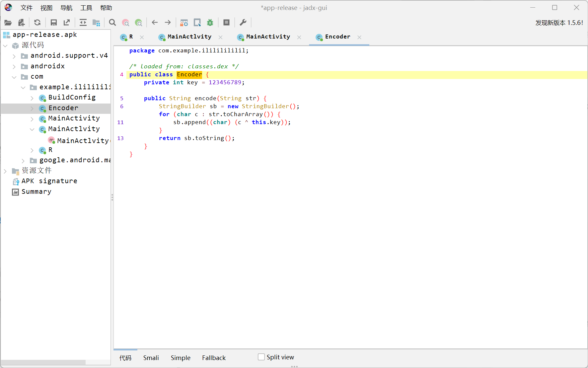The image size is (588, 368).
Task: Save all using the floppy disk icon
Action: pos(53,23)
